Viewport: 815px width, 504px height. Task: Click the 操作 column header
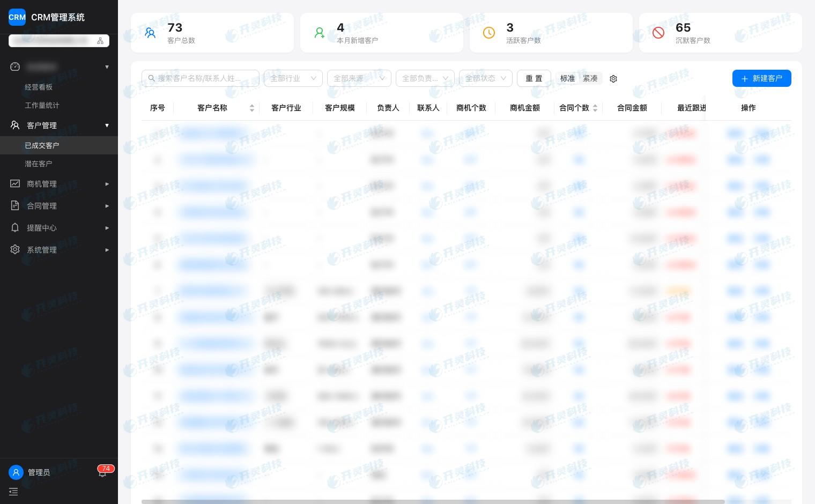[x=749, y=108]
